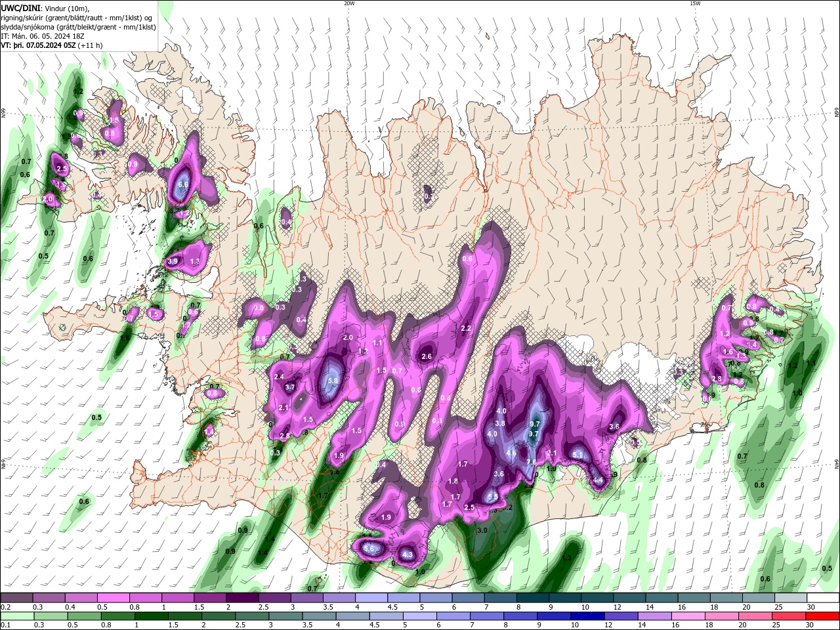Pick the crimson 25 rain-scale swatch

tap(788, 616)
